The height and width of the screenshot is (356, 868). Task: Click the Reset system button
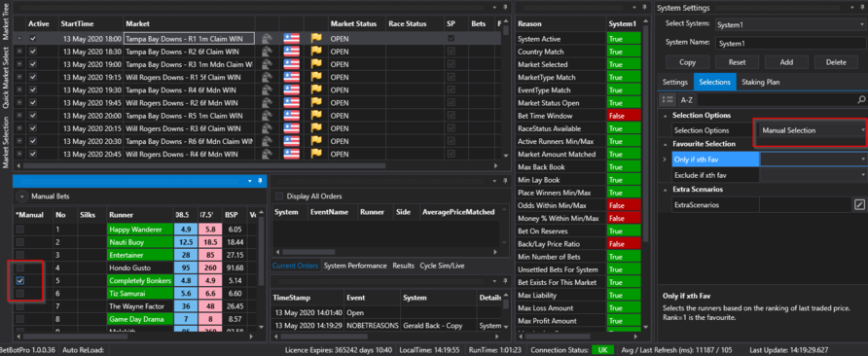pos(737,62)
